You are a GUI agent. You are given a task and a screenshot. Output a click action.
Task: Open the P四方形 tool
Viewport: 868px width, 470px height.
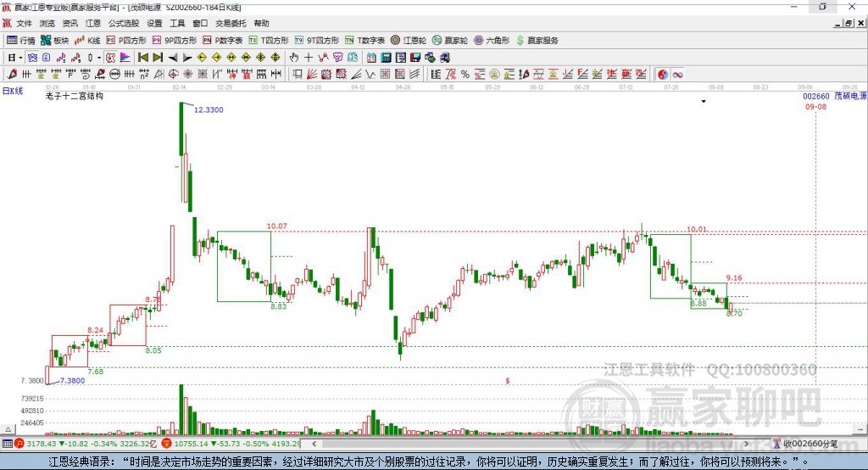(126, 41)
